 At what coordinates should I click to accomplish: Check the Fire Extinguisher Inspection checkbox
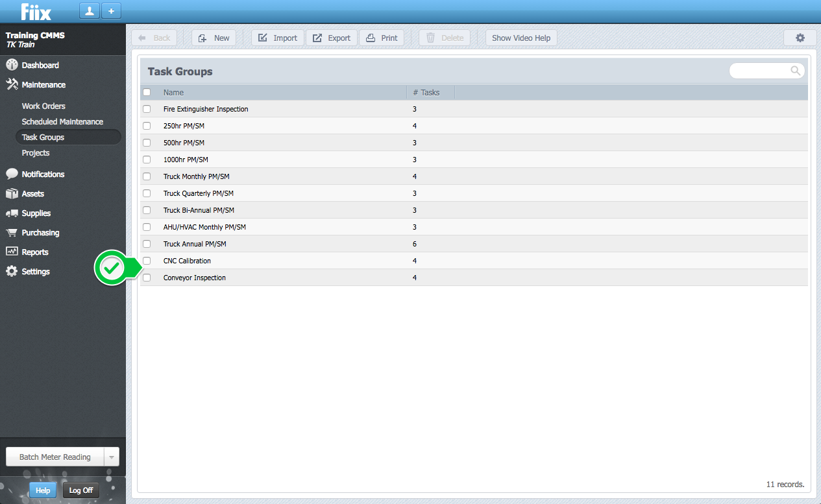click(x=147, y=109)
